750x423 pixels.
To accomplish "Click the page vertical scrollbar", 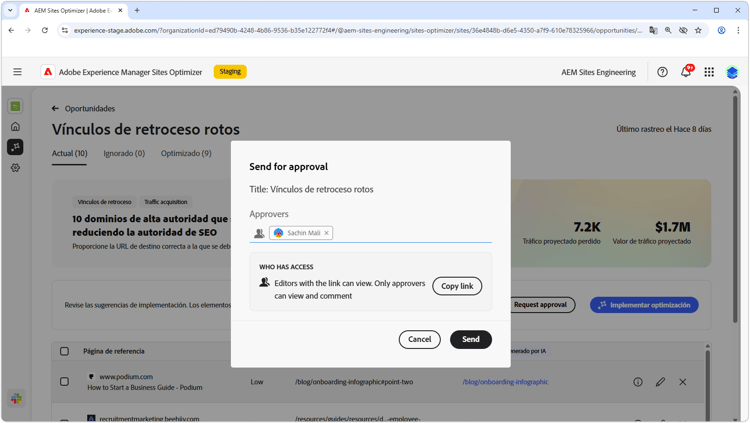I will pyautogui.click(x=736, y=209).
